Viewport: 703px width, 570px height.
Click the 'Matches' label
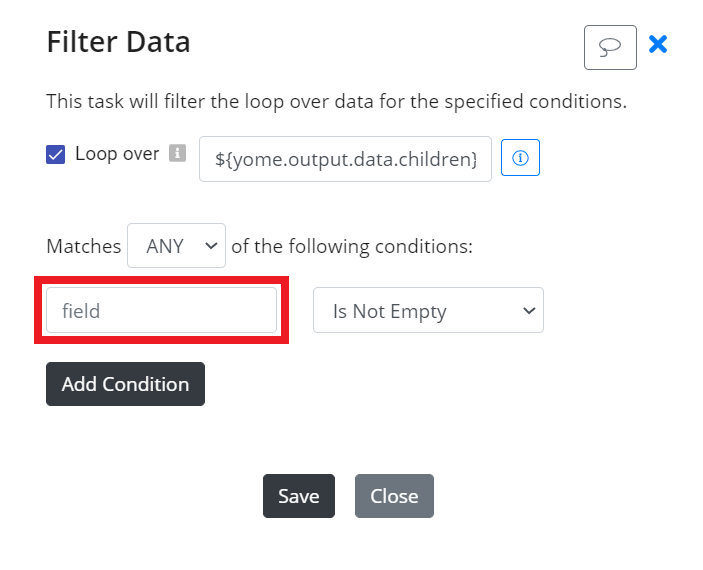(84, 246)
